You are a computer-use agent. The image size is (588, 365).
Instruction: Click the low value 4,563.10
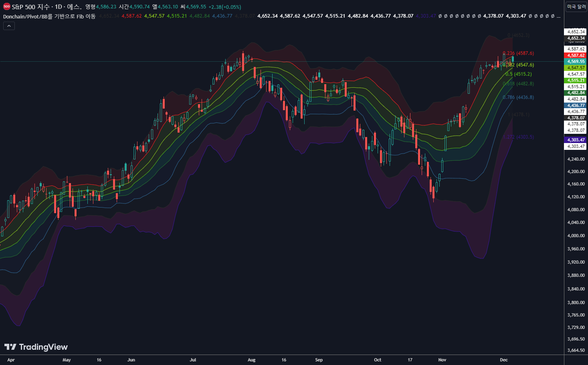click(168, 7)
